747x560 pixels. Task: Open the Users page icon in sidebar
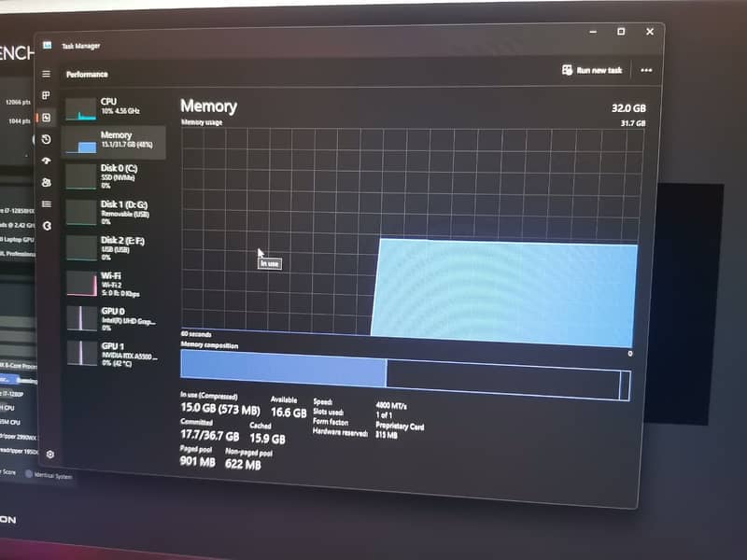tap(47, 183)
